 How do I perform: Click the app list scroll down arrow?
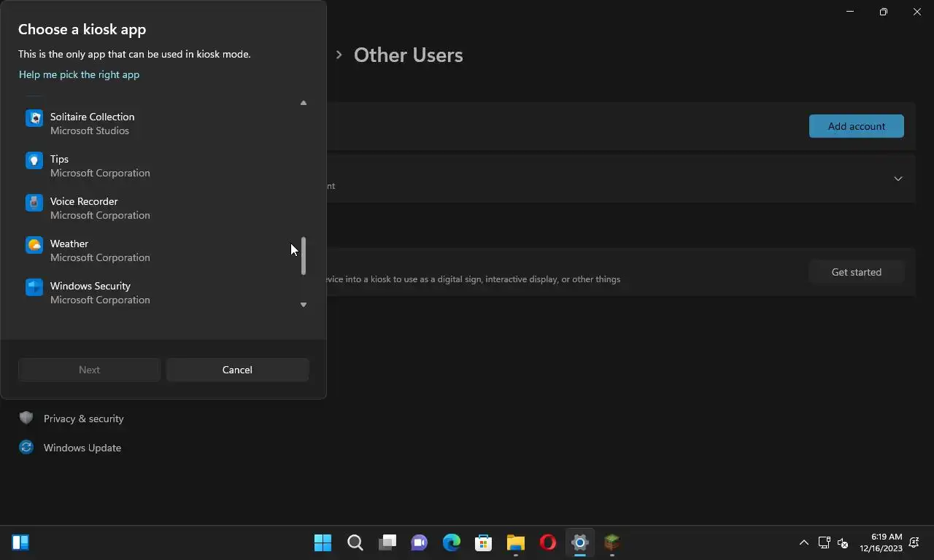coord(304,305)
